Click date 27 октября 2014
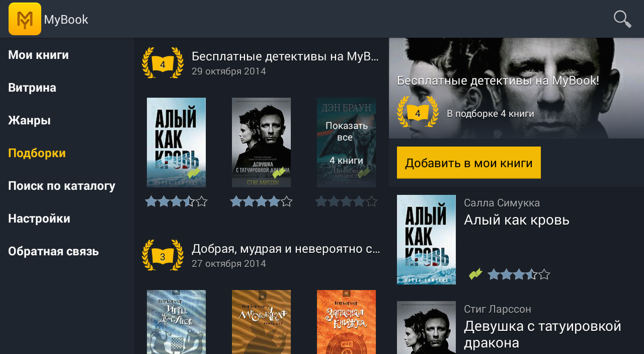 coord(229,264)
